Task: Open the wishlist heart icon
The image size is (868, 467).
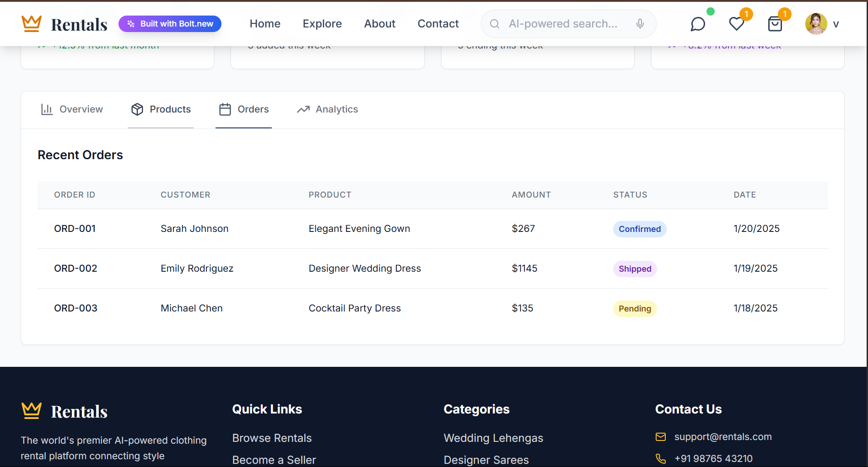Action: pyautogui.click(x=736, y=24)
